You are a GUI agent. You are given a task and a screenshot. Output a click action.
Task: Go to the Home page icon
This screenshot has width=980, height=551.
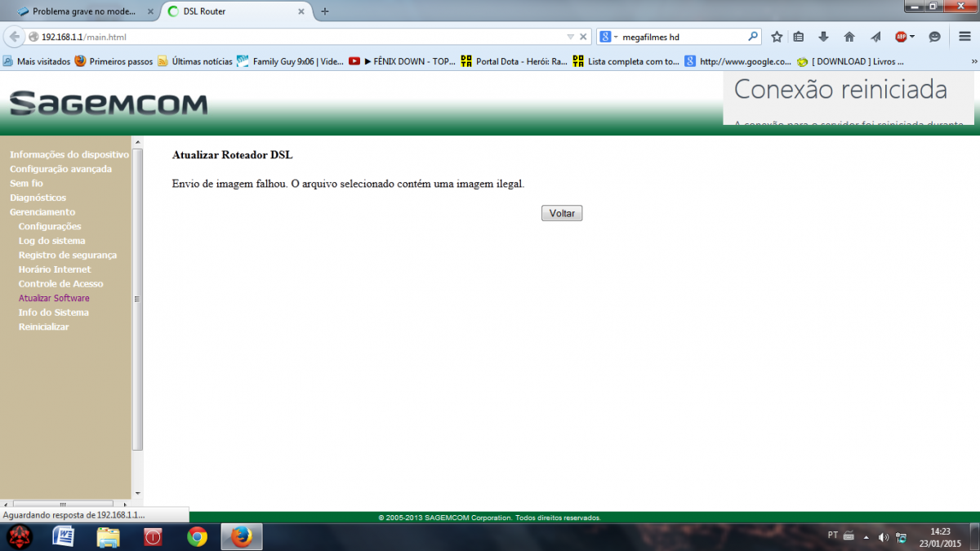click(849, 37)
